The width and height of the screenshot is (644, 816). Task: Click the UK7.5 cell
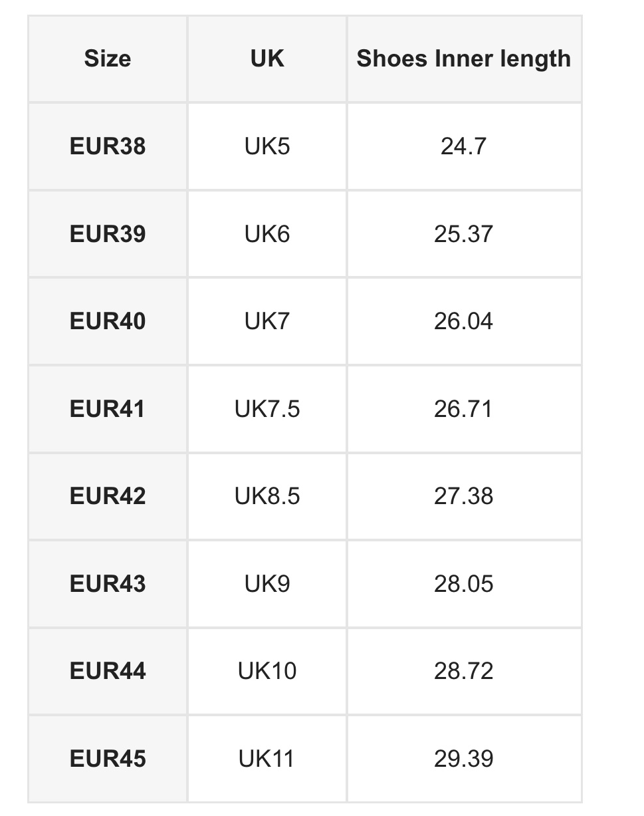(267, 409)
